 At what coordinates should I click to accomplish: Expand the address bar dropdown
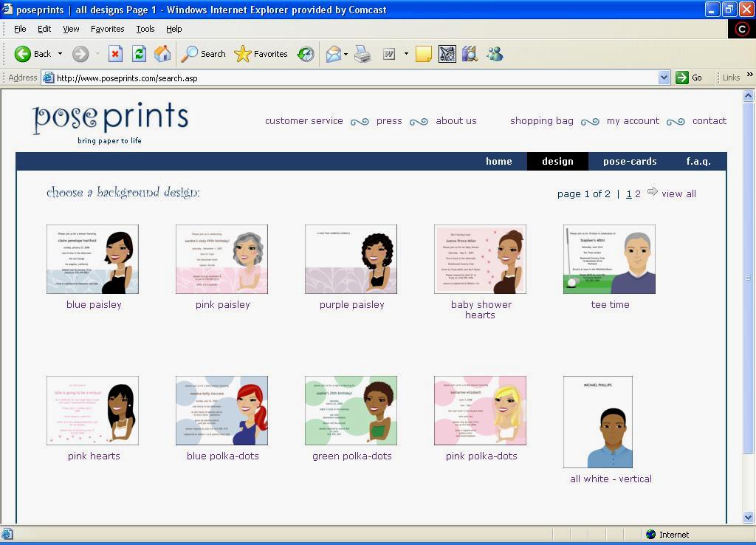tap(664, 78)
